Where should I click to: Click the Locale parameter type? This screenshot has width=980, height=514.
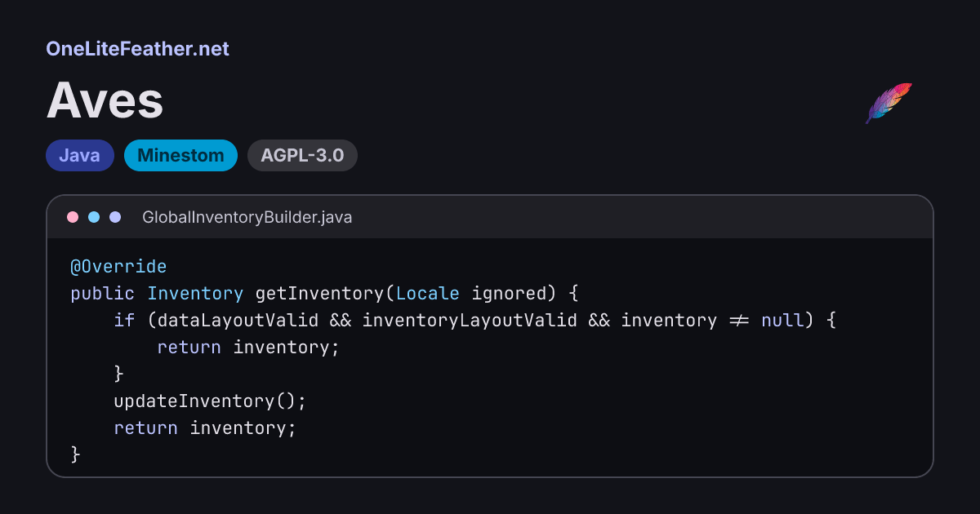click(428, 294)
